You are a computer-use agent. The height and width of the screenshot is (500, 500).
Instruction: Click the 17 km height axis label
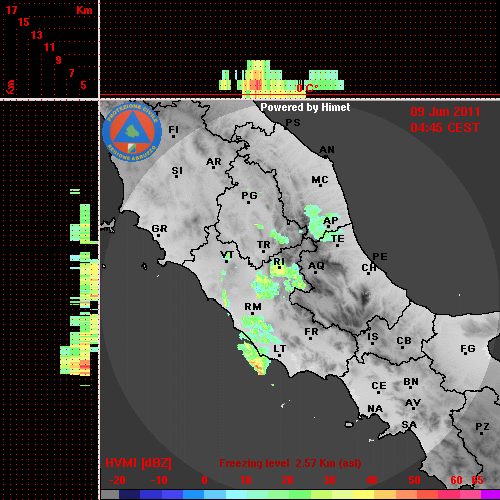(x=11, y=10)
